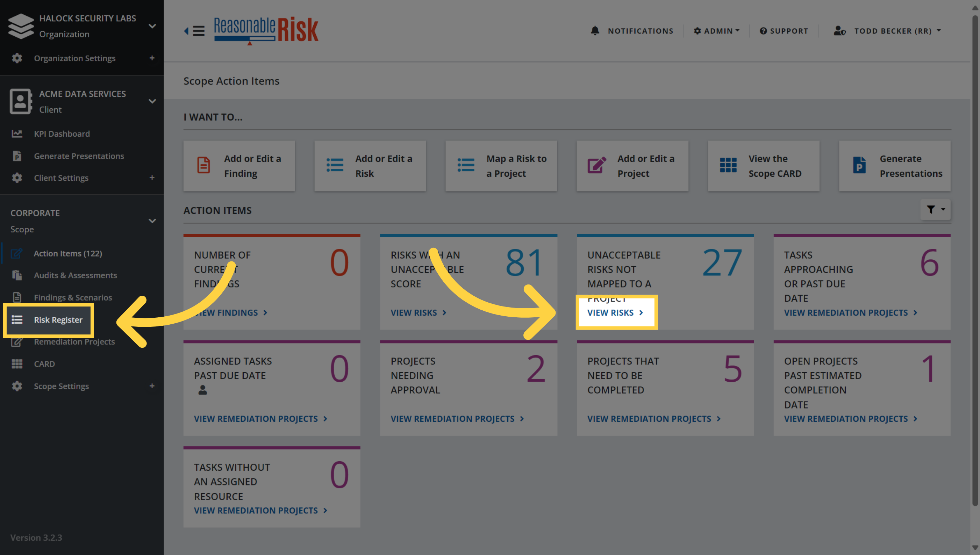Click the Generate Presentations sidebar P icon
The width and height of the screenshot is (980, 555).
point(17,156)
